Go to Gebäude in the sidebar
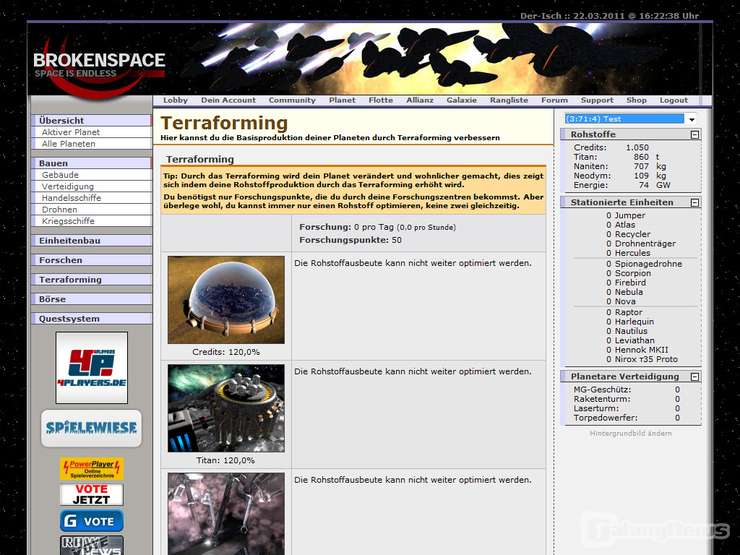740x555 pixels. [92, 175]
